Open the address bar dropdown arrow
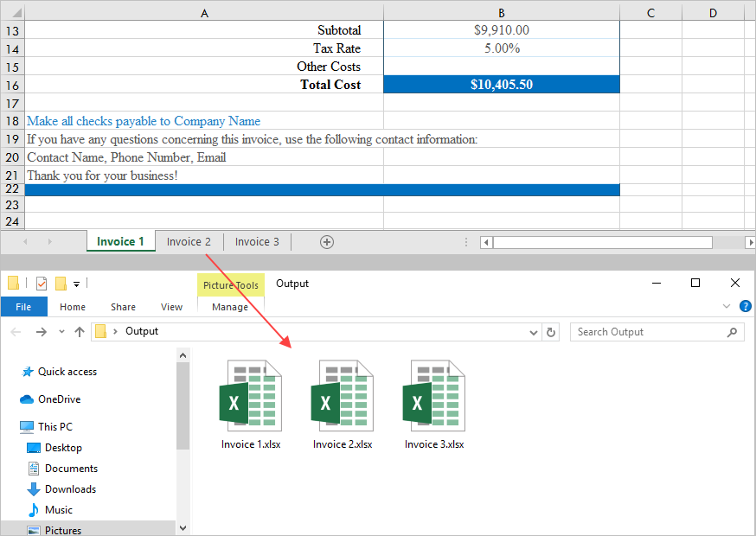This screenshot has height=536, width=756. pos(534,331)
